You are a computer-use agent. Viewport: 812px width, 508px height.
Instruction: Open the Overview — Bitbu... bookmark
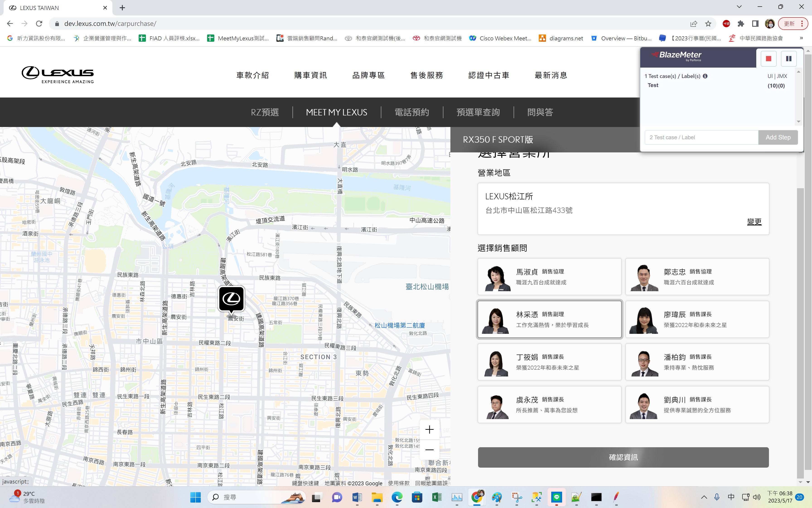[x=621, y=38]
